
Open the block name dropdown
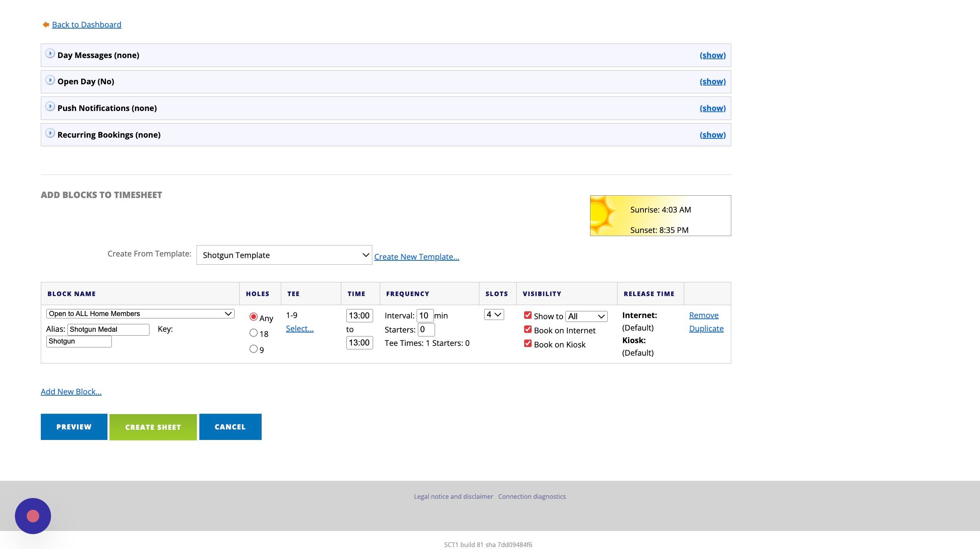click(140, 314)
